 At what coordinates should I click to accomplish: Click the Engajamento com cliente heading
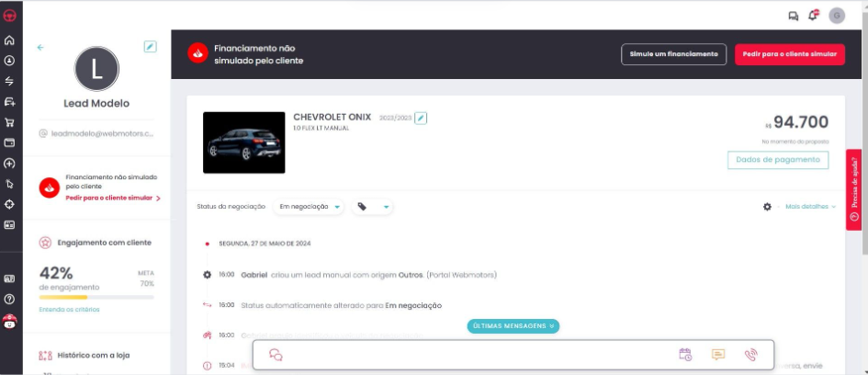point(104,243)
